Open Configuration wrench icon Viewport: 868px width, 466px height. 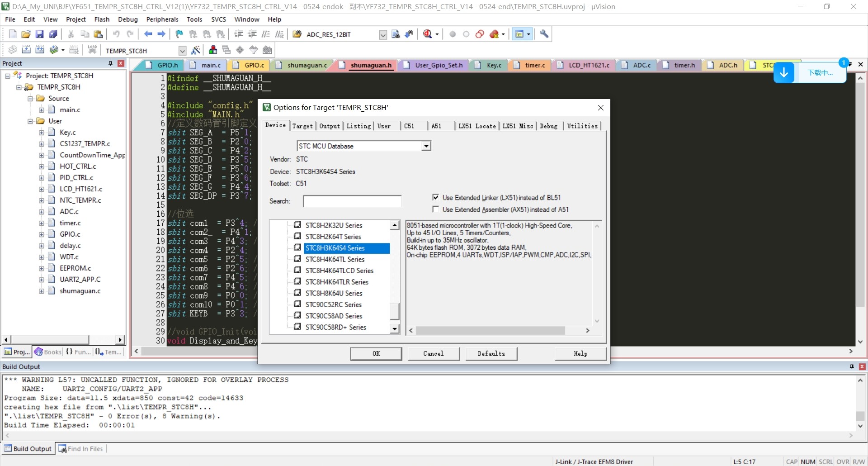(x=544, y=34)
